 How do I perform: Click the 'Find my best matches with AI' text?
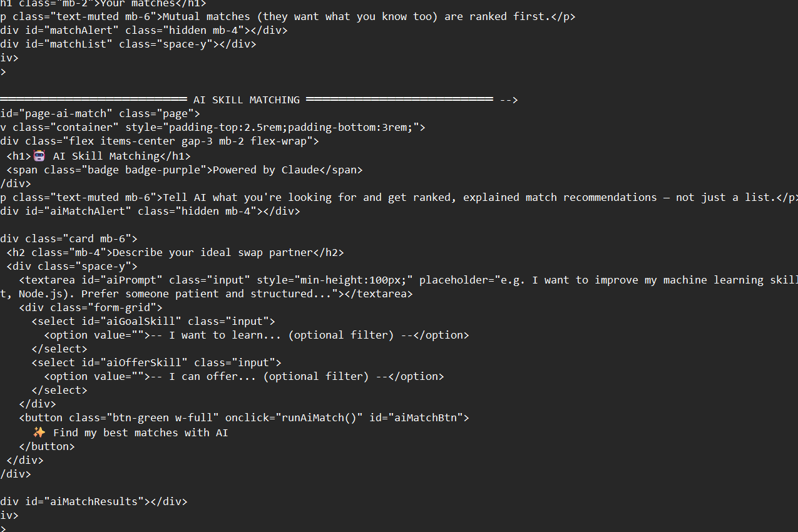pyautogui.click(x=141, y=432)
